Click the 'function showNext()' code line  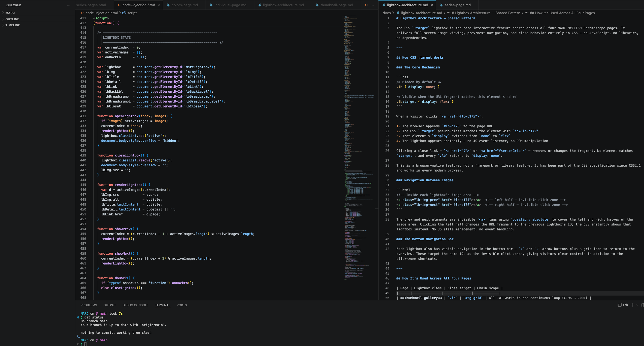[118, 254]
